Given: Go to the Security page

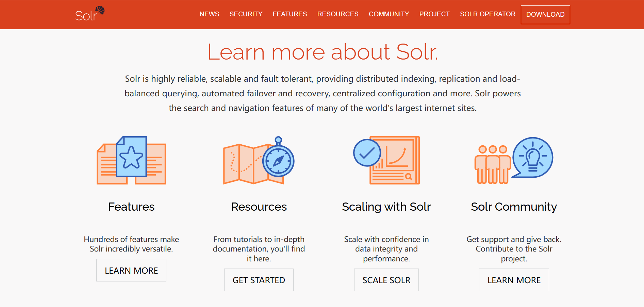Looking at the screenshot, I should tap(246, 14).
